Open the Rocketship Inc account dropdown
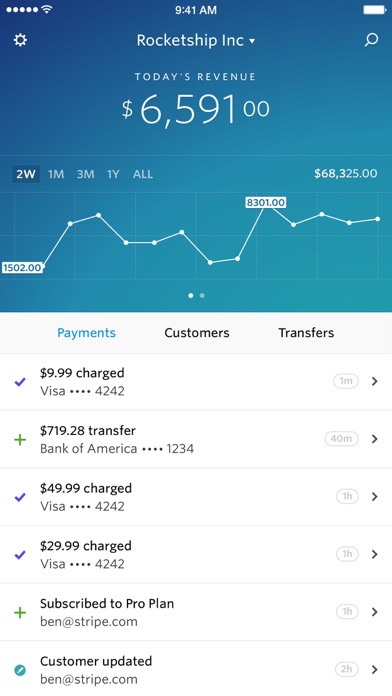The height and width of the screenshot is (696, 392). pyautogui.click(x=196, y=40)
